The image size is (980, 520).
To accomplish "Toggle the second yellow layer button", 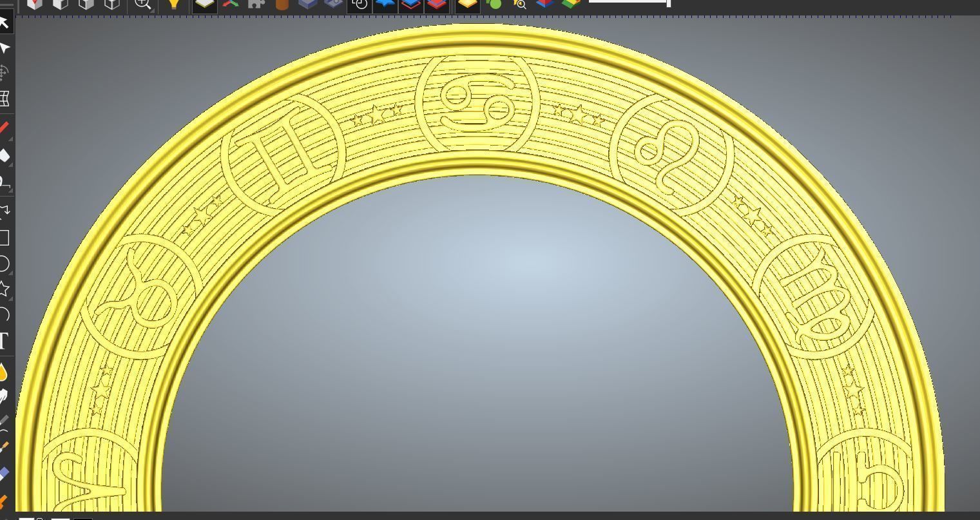I will click(467, 5).
